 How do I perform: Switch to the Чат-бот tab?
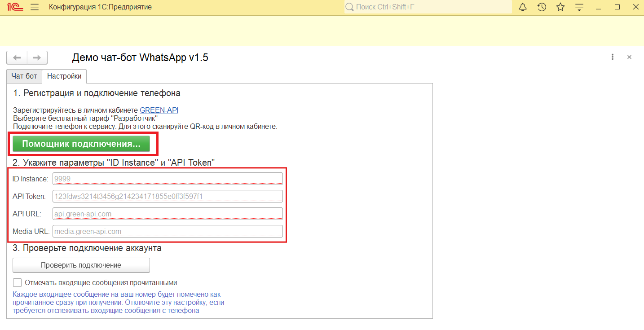click(24, 76)
